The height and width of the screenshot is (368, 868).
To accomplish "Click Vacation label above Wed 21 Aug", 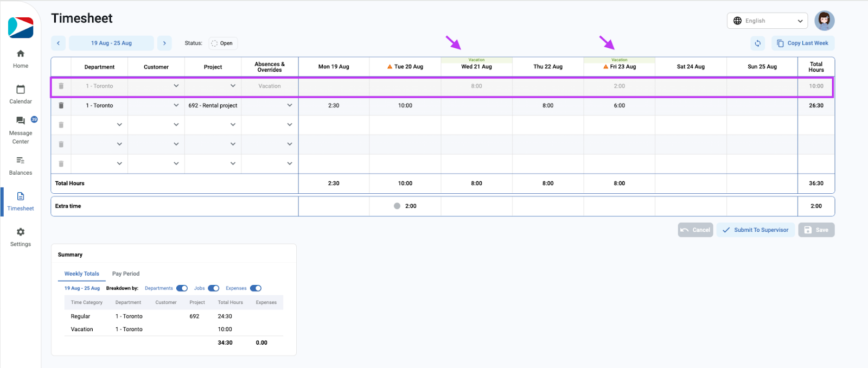I will [x=476, y=60].
